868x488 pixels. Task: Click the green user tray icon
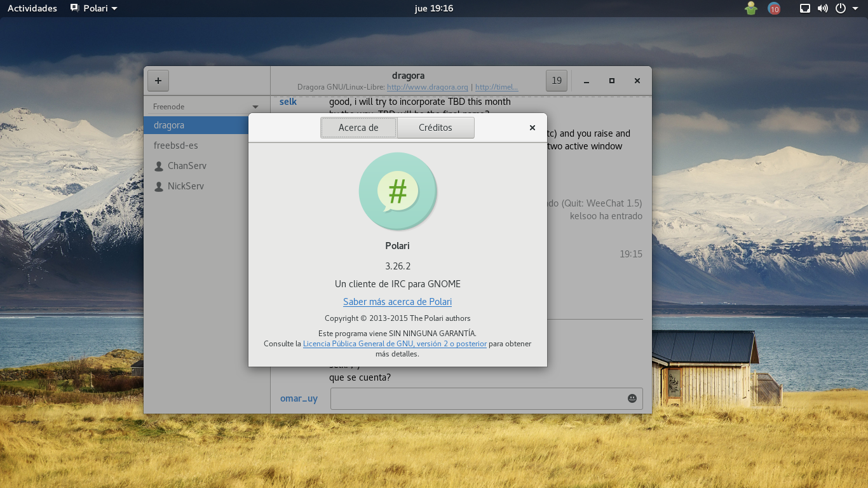pyautogui.click(x=751, y=8)
